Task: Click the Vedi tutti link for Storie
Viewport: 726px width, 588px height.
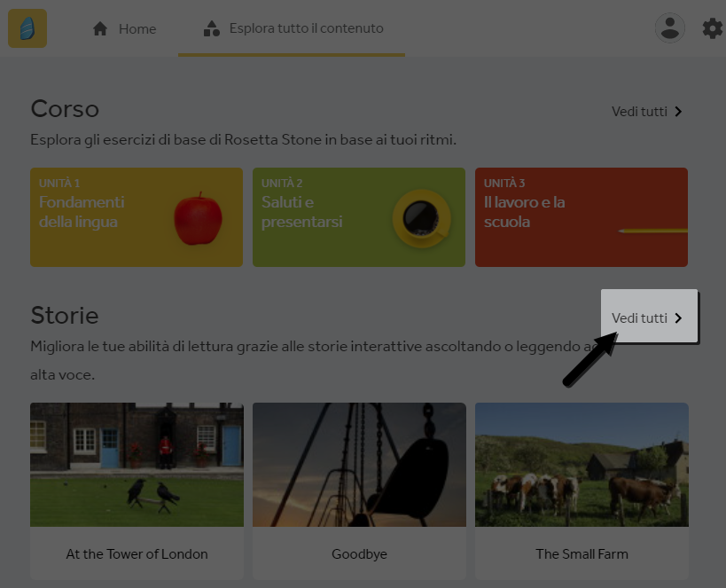Action: (647, 318)
